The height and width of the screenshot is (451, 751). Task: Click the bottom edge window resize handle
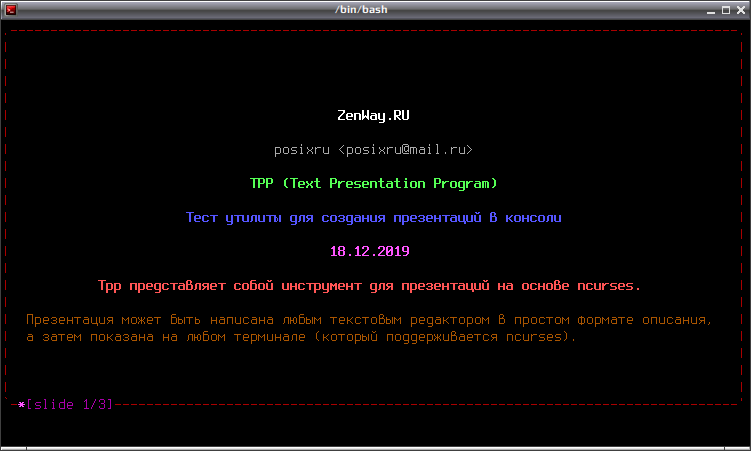click(374, 448)
